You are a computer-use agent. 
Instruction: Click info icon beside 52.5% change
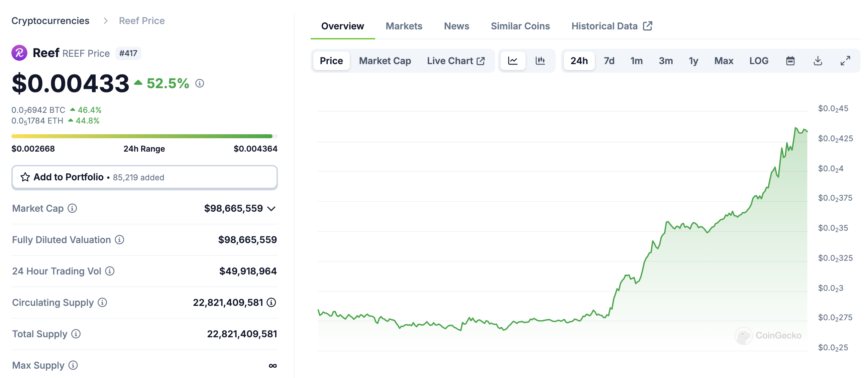(200, 83)
